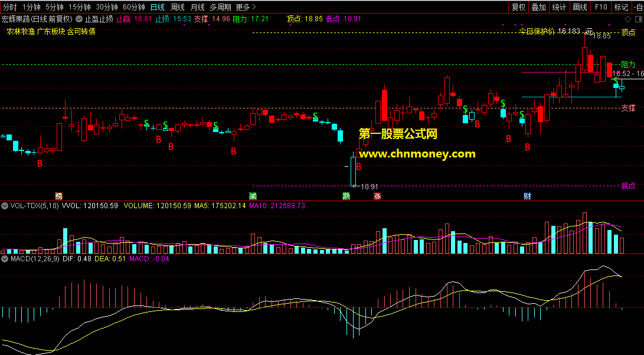Click the 支撑: 14.96 header value
644x355 pixels.
pos(212,19)
